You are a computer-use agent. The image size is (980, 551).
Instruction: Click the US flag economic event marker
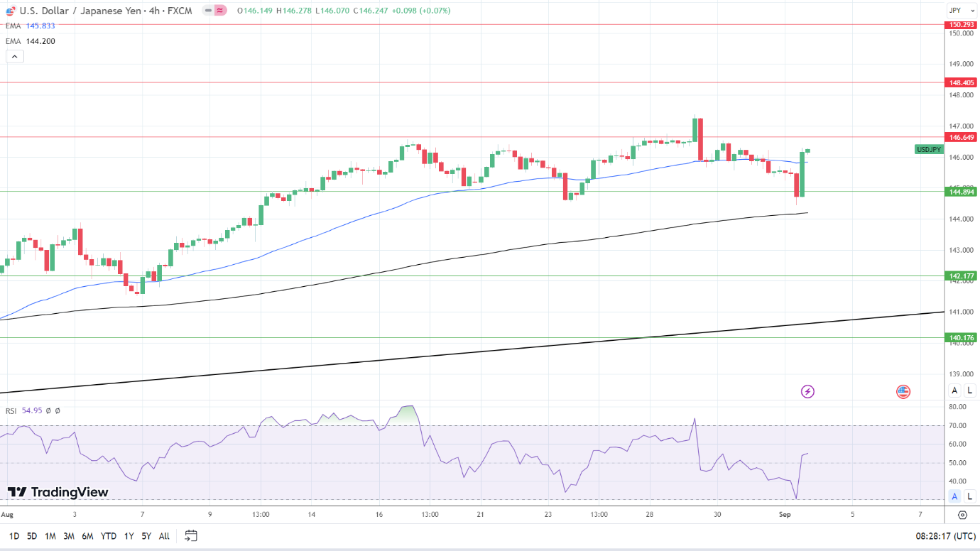pyautogui.click(x=903, y=391)
